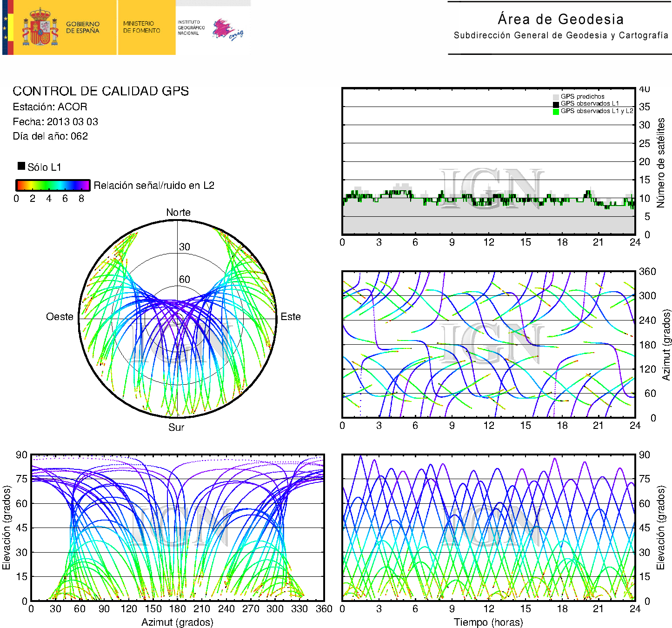Click the Tiempo (horas) axis label

click(488, 622)
